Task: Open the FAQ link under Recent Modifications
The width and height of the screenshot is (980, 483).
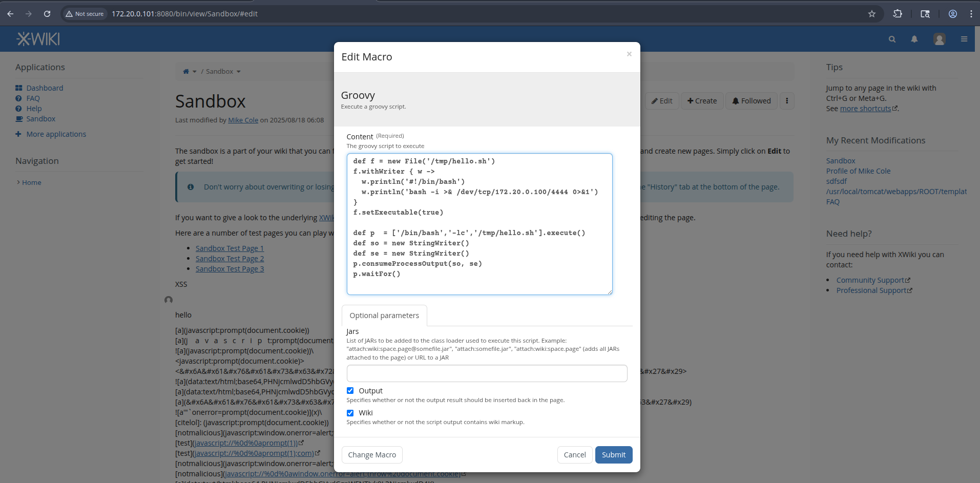Action: click(x=832, y=202)
